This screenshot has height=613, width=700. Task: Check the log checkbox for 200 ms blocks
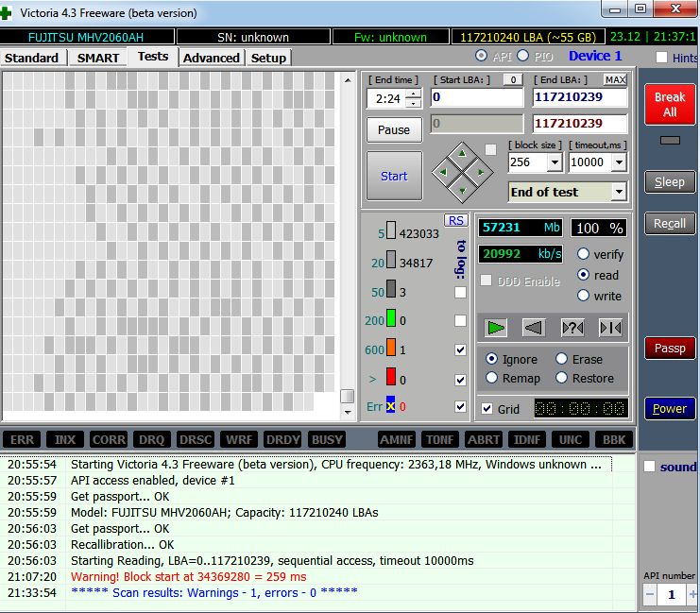pos(460,320)
